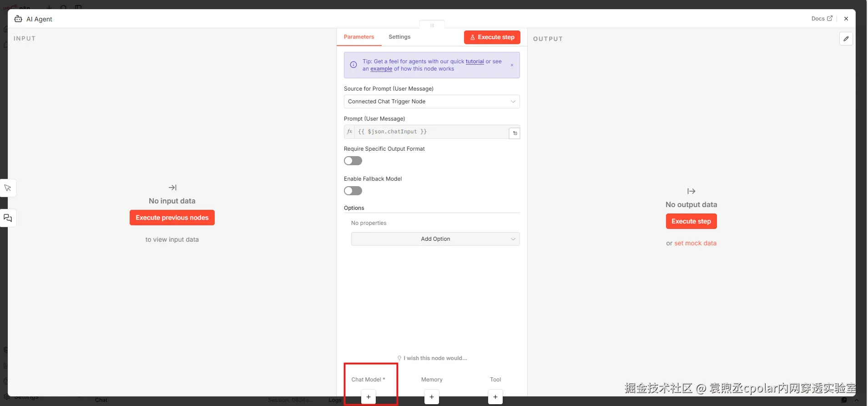Image resolution: width=868 pixels, height=406 pixels.
Task: Click the set mock data link
Action: (695, 243)
